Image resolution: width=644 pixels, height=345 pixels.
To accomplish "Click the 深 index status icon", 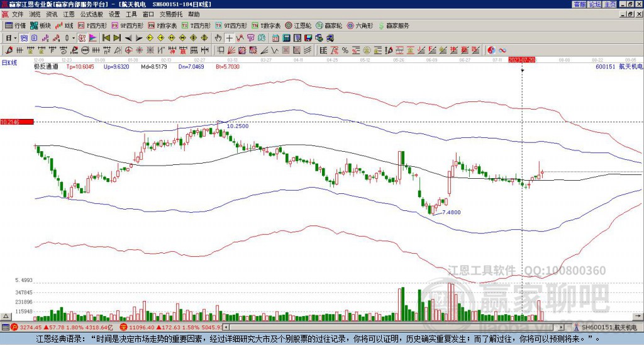I will [123, 327].
